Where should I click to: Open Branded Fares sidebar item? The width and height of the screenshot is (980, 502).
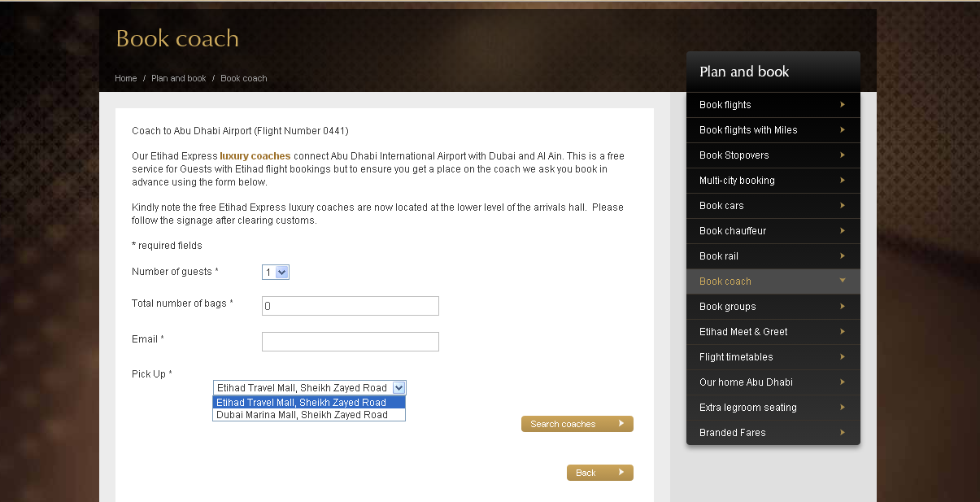tap(773, 433)
